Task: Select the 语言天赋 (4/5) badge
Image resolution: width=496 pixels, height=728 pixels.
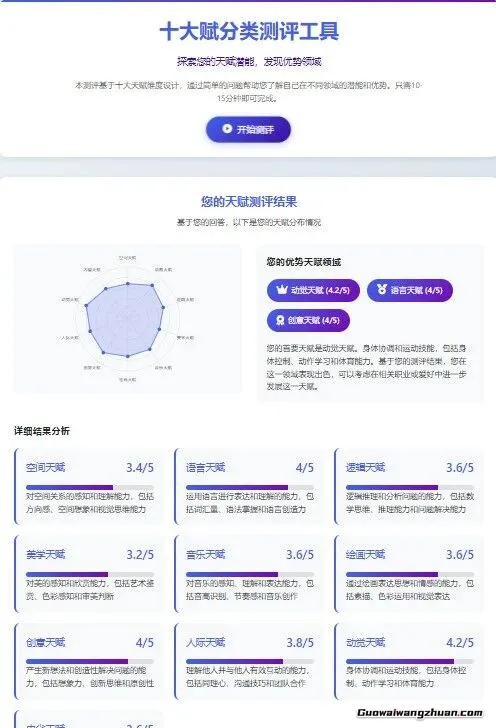Action: 410,290
